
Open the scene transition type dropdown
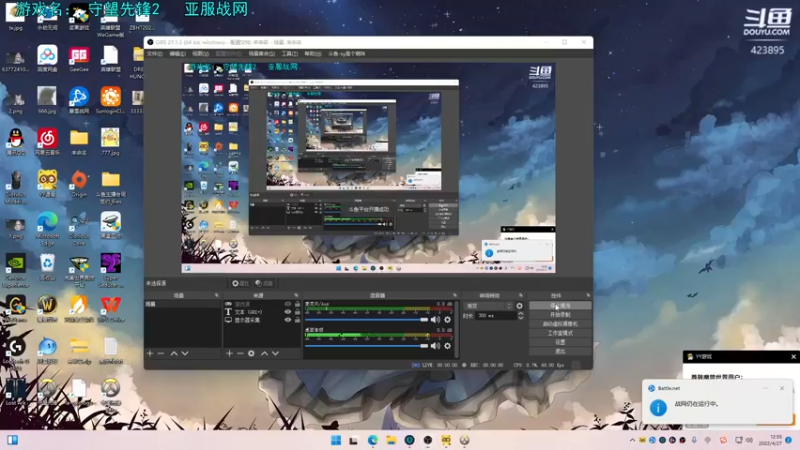click(x=489, y=306)
